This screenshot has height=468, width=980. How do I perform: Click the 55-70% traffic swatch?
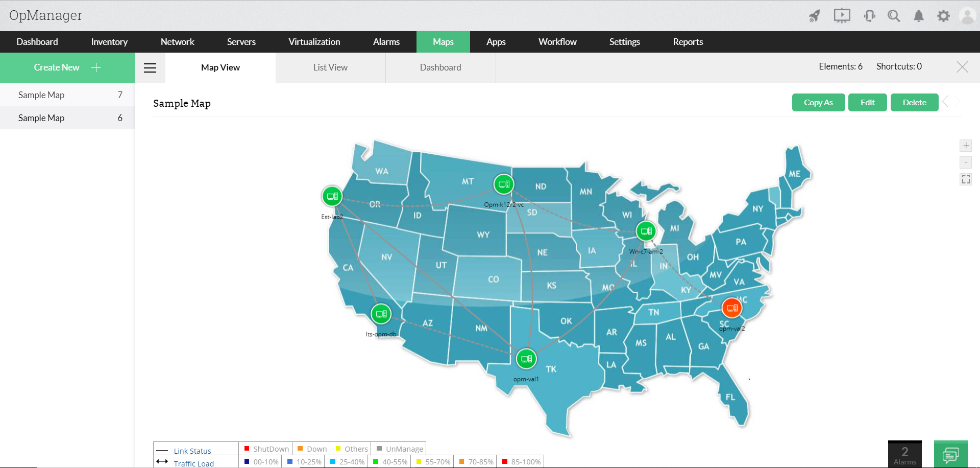pos(419,461)
